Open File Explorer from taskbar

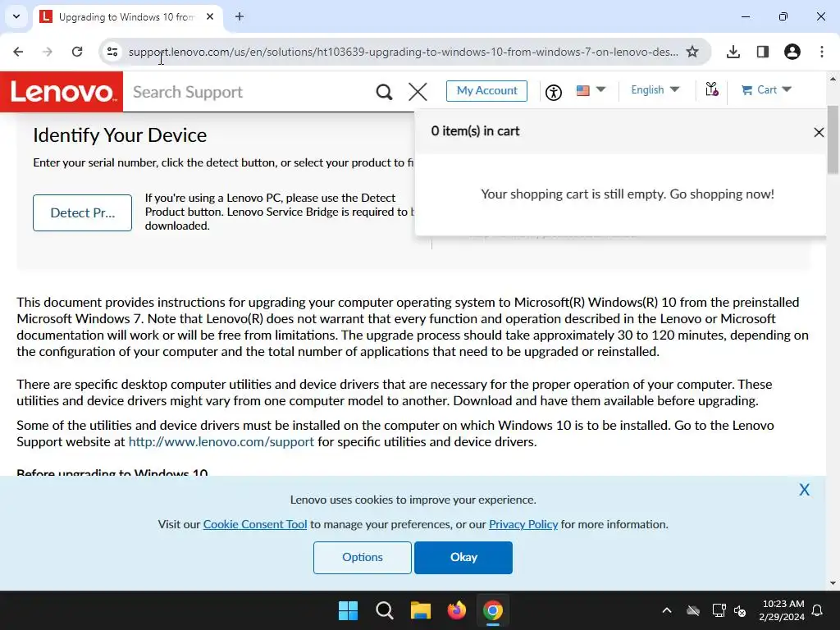(421, 610)
